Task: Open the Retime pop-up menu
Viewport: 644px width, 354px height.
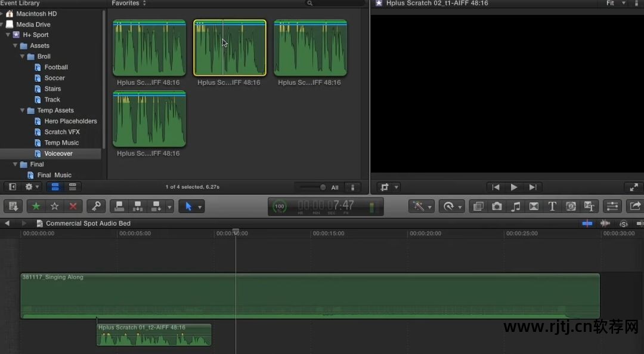Action: tap(452, 206)
